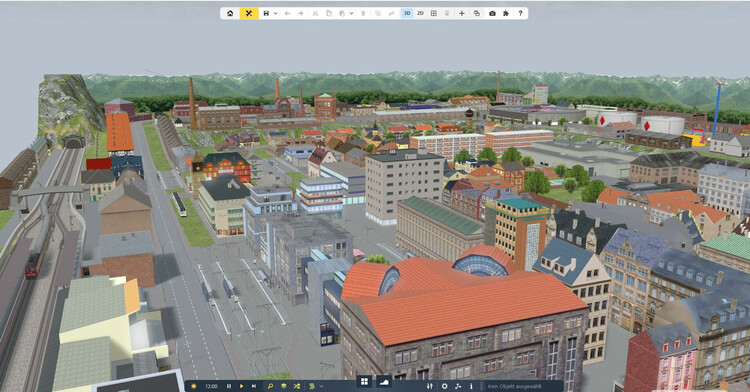
Task: Switch to 2D view mode
Action: pyautogui.click(x=420, y=13)
